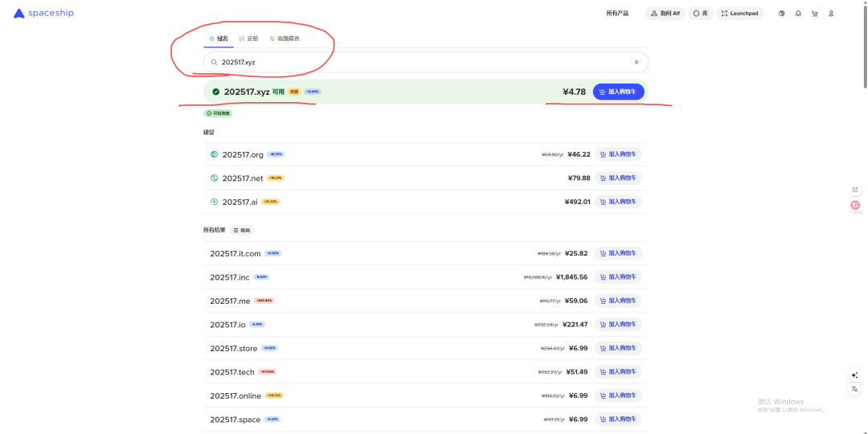Open the shopping cart icon in header
This screenshot has height=434, width=868.
tap(815, 14)
